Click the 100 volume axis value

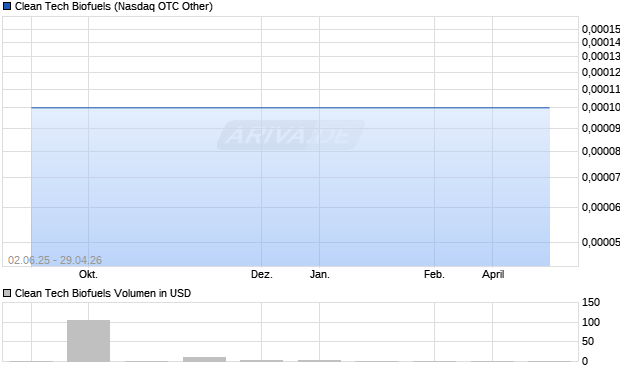click(x=591, y=322)
